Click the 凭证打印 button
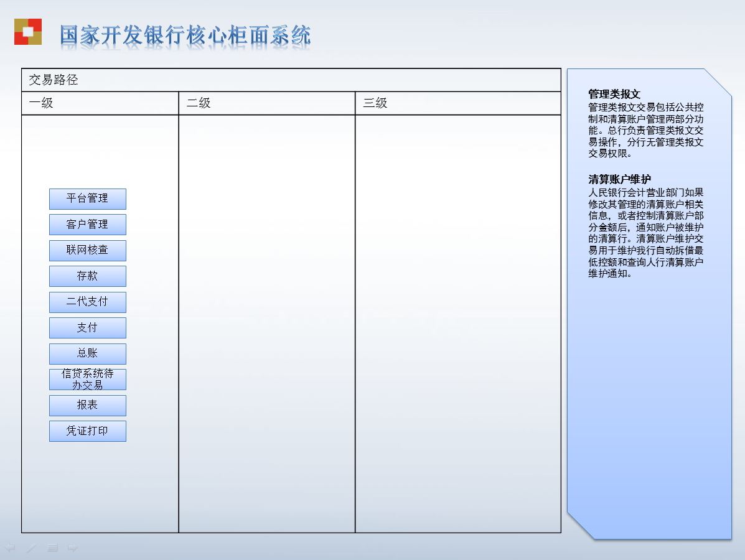This screenshot has height=560, width=745. (87, 431)
